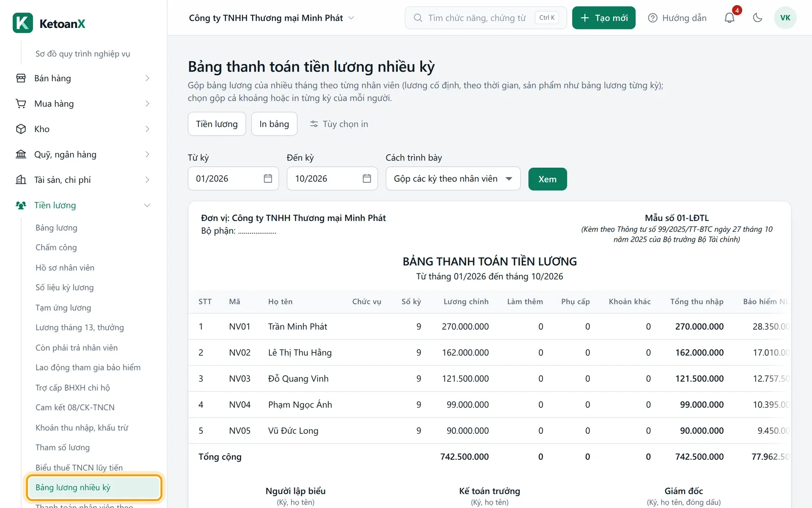
Task: Expand the Quỹ, ngân hàng chevron
Action: click(147, 154)
